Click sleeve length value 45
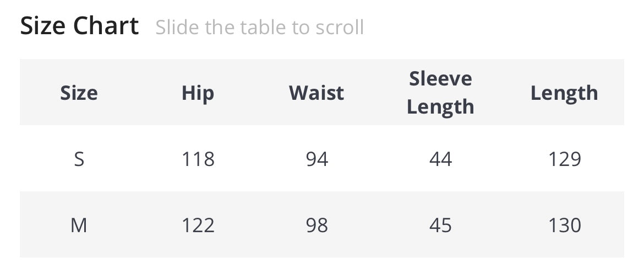The image size is (644, 268). tap(440, 225)
